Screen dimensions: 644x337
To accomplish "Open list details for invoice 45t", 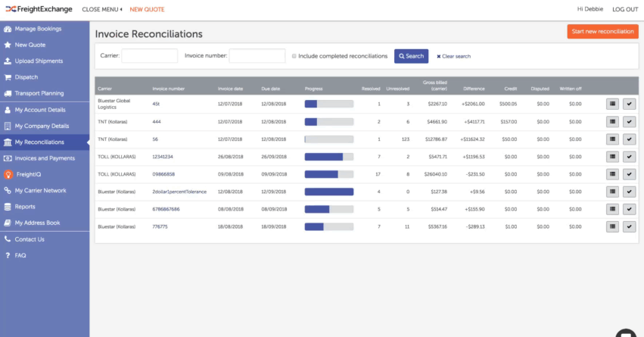I will coord(612,104).
